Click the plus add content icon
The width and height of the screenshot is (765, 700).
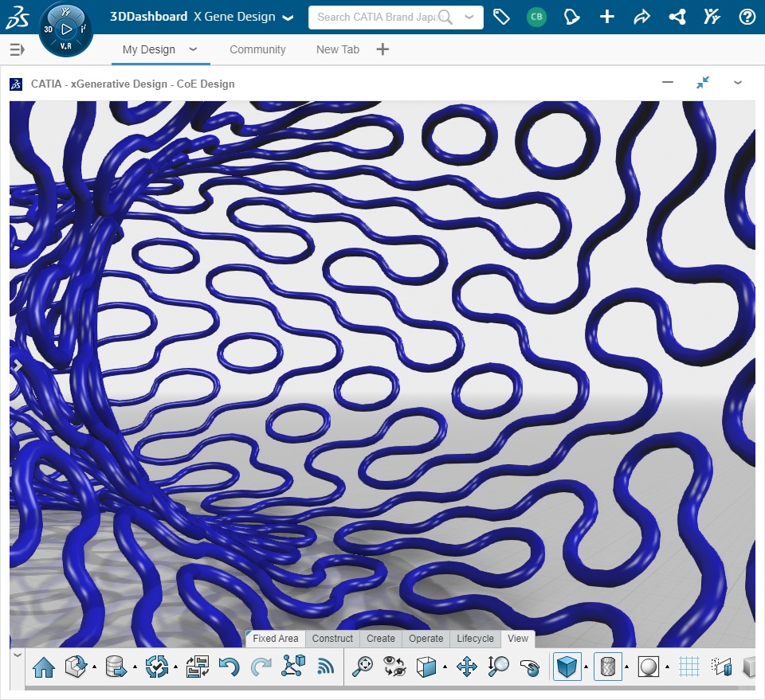tap(606, 17)
